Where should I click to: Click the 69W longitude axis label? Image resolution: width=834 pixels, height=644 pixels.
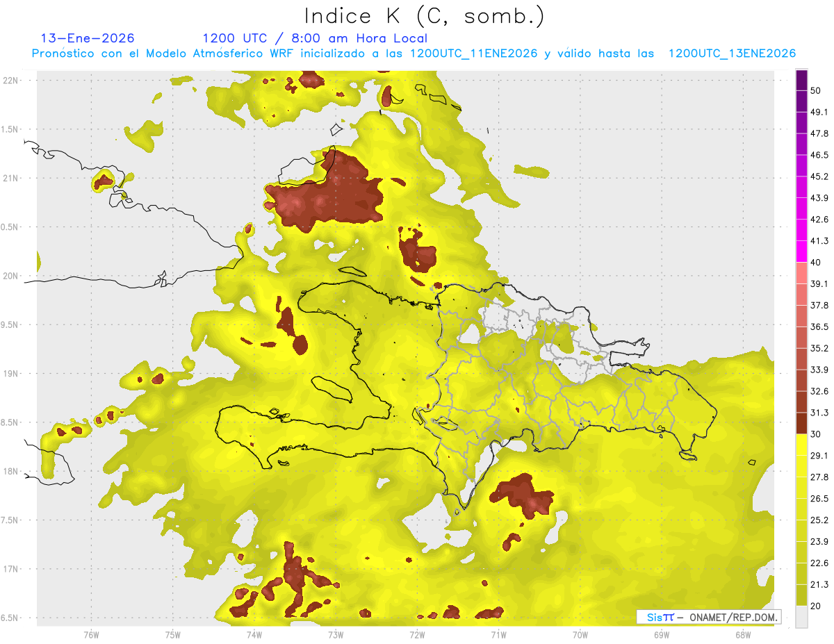[x=662, y=635]
